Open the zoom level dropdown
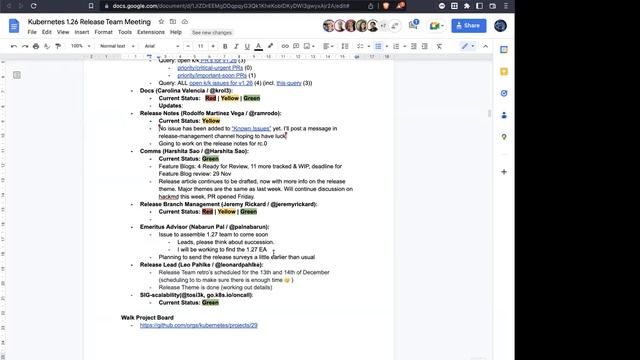 (x=80, y=46)
